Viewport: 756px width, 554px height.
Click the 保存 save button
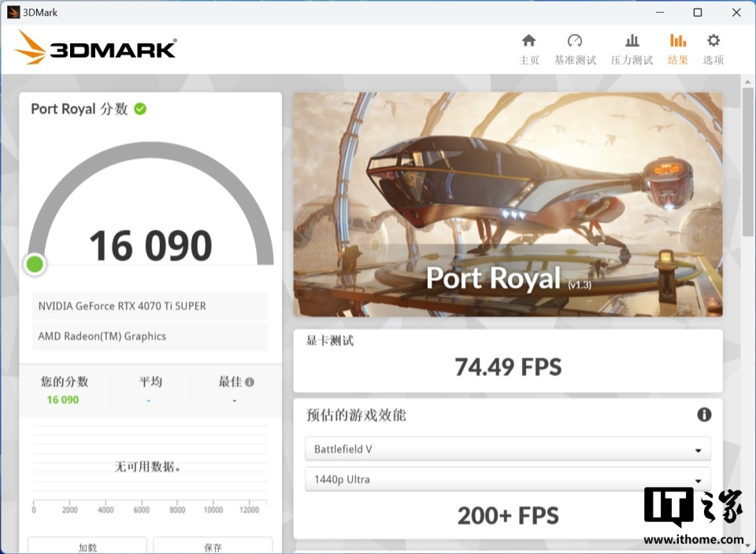click(x=213, y=546)
